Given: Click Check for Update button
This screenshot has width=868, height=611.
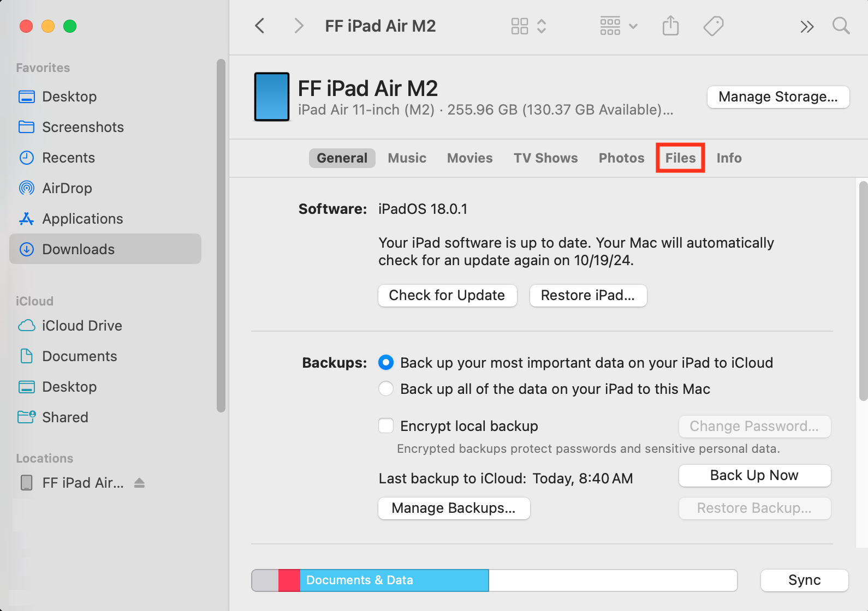Looking at the screenshot, I should coord(447,296).
